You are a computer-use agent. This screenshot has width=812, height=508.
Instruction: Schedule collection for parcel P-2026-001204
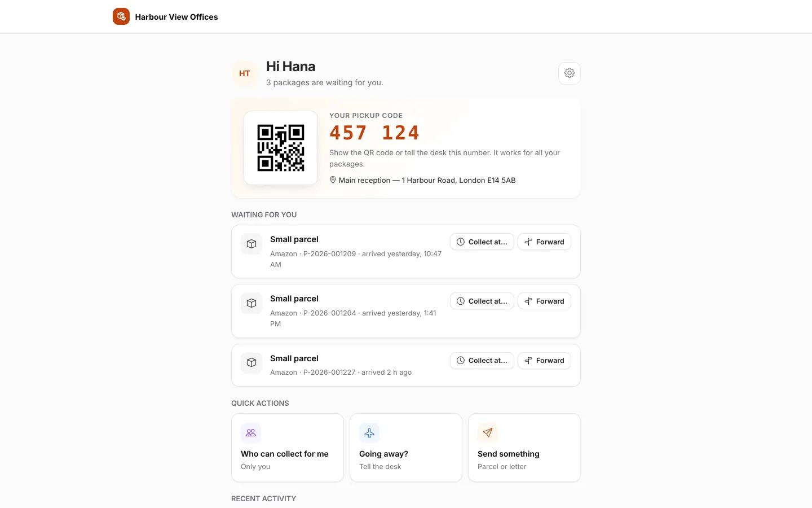pos(482,301)
